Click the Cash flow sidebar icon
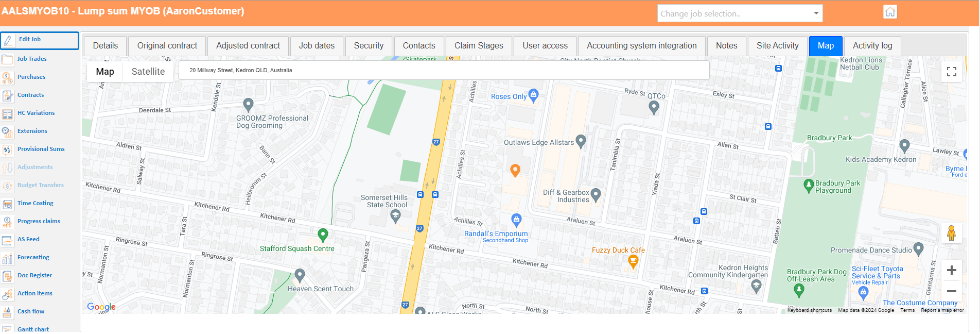 point(7,312)
